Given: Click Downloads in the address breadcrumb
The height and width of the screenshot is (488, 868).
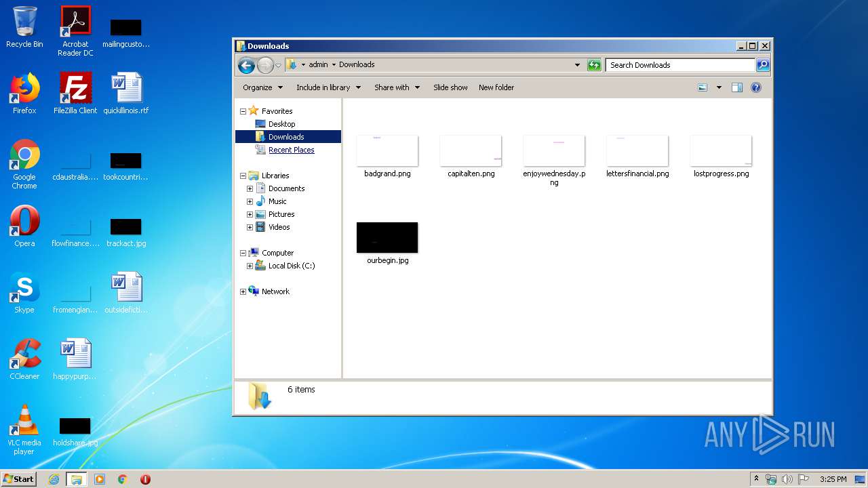Looking at the screenshot, I should 357,65.
